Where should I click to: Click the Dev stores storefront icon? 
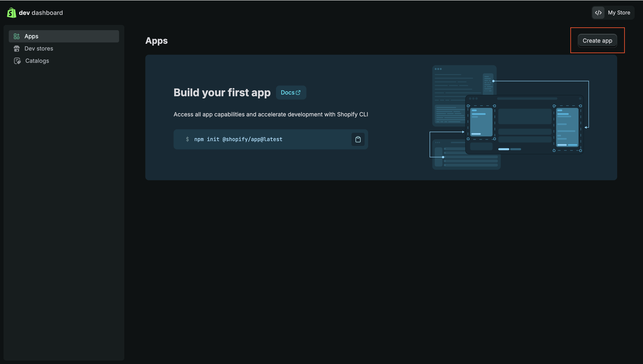(16, 49)
